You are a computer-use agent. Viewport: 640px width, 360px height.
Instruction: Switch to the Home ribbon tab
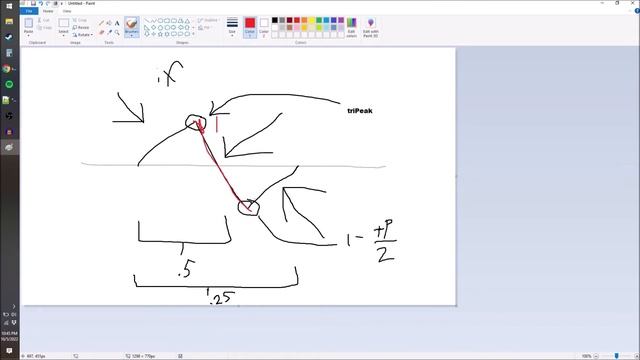click(48, 11)
